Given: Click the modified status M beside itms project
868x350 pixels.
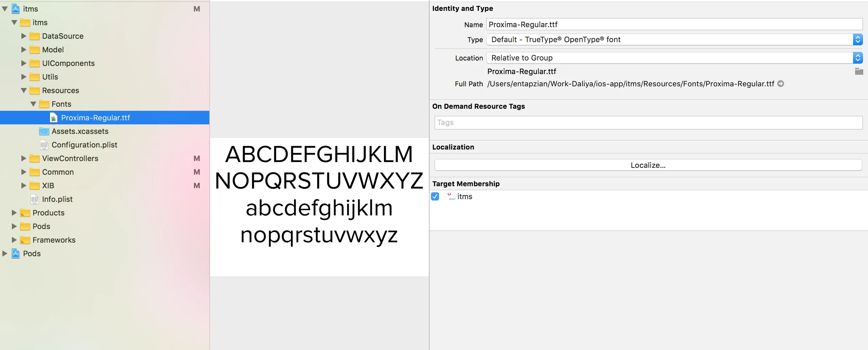Looking at the screenshot, I should click(x=196, y=9).
